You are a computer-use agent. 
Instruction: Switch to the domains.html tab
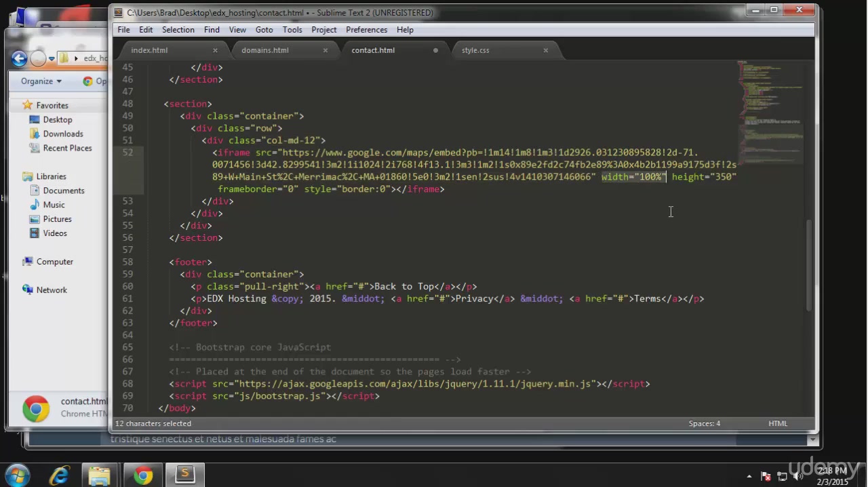click(265, 50)
